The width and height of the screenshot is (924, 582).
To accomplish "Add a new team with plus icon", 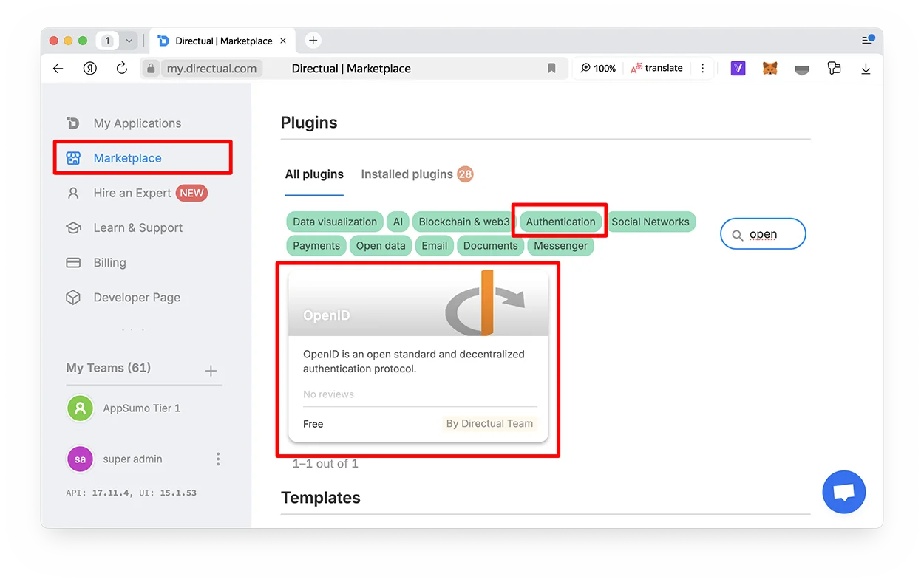I will coord(211,371).
